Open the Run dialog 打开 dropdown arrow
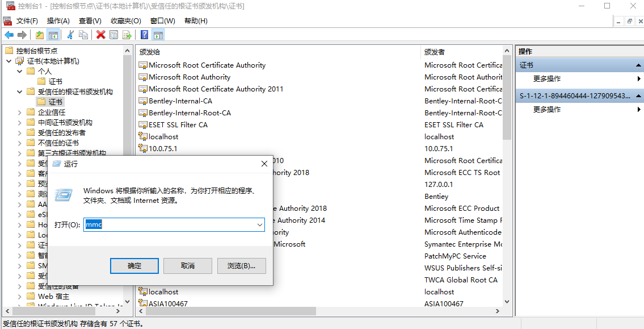This screenshot has height=329, width=644. (259, 224)
